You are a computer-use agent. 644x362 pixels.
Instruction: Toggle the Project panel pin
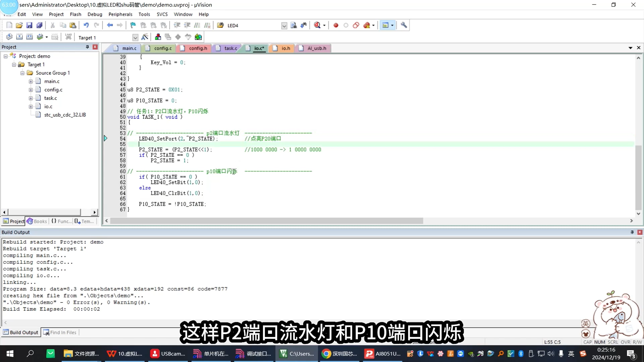coord(87,47)
